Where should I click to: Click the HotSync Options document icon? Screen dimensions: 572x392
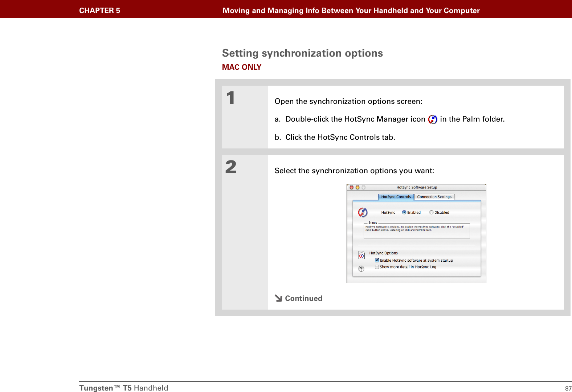361,255
